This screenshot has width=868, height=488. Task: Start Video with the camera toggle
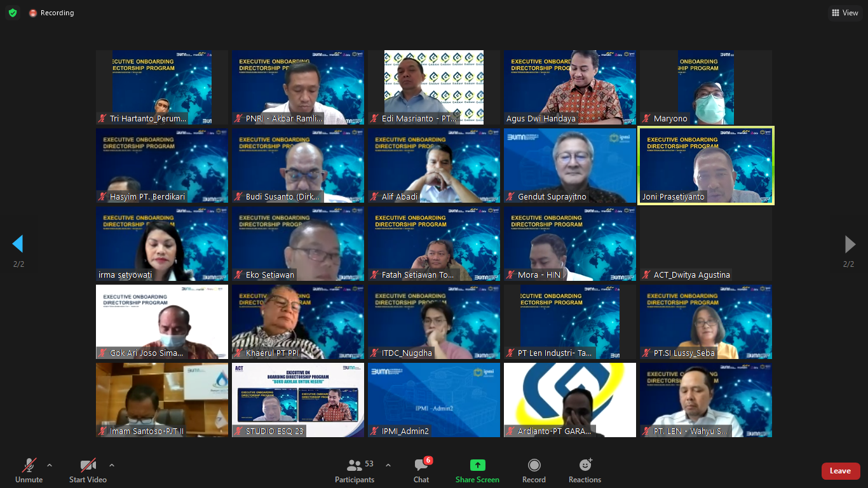tap(88, 471)
